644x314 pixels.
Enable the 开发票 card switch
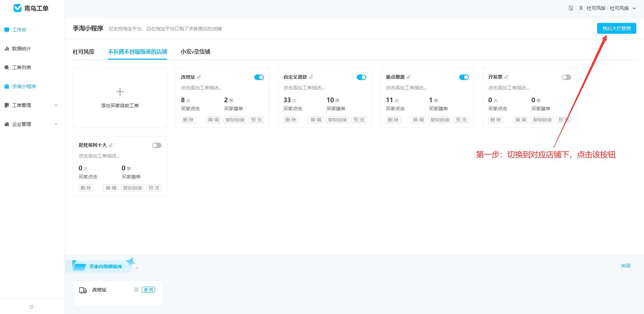[566, 77]
